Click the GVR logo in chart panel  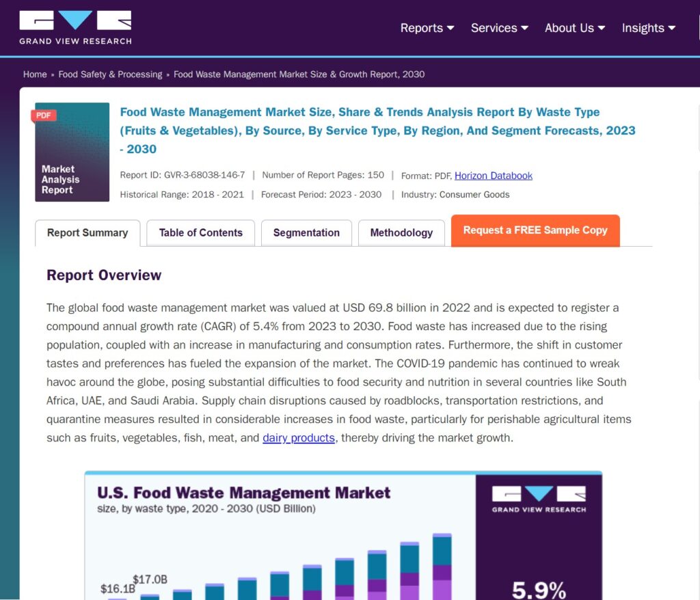coord(539,500)
